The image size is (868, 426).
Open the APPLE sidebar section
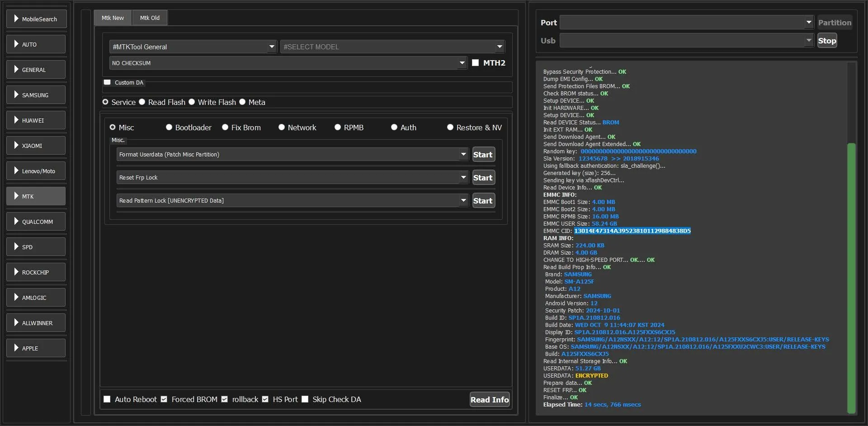click(37, 348)
